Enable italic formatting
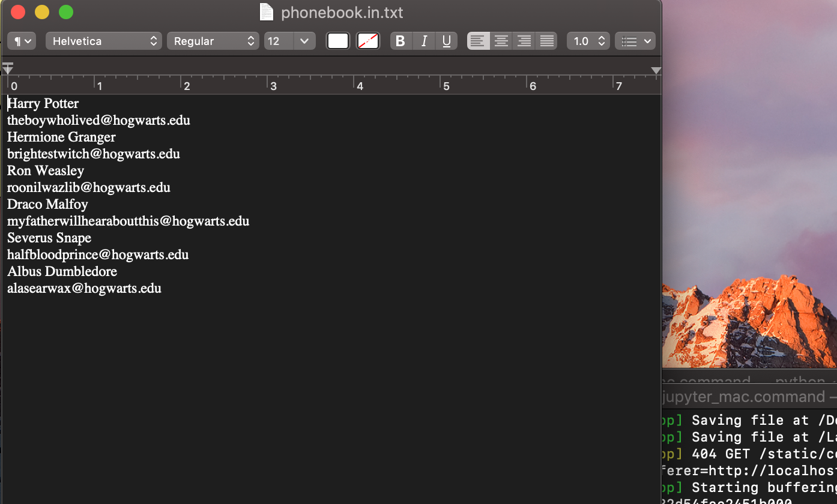 coord(424,41)
